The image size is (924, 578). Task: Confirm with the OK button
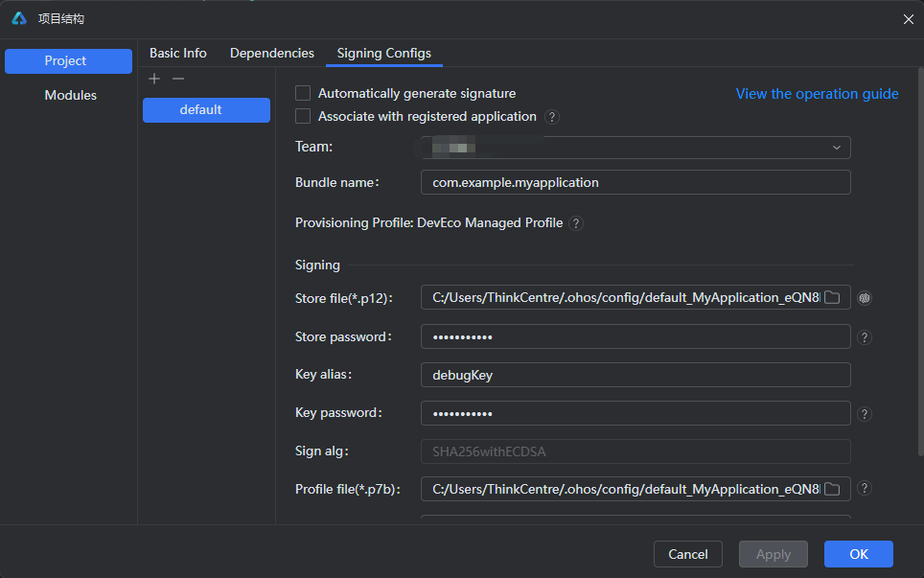coord(859,554)
